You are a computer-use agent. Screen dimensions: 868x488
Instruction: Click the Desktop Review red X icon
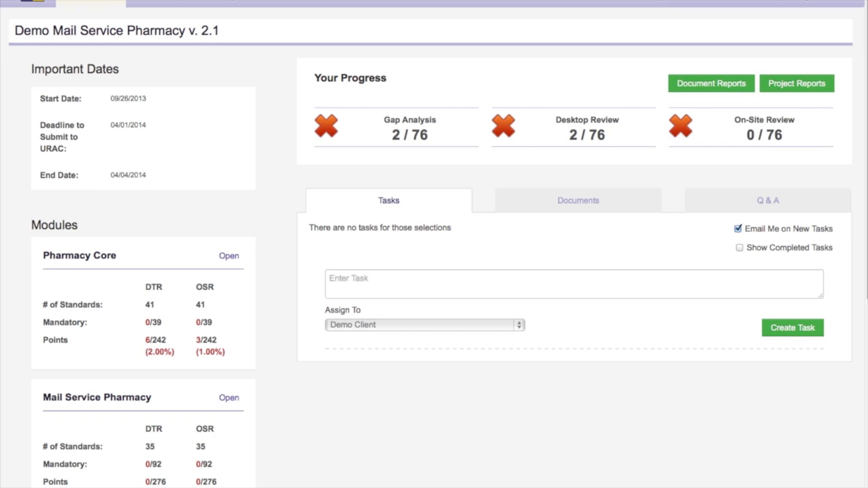[x=503, y=126]
